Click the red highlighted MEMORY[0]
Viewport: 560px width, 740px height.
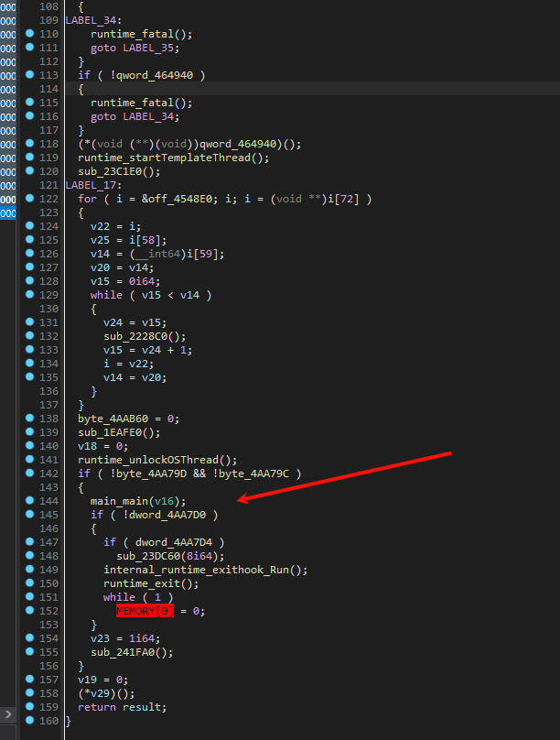[145, 611]
